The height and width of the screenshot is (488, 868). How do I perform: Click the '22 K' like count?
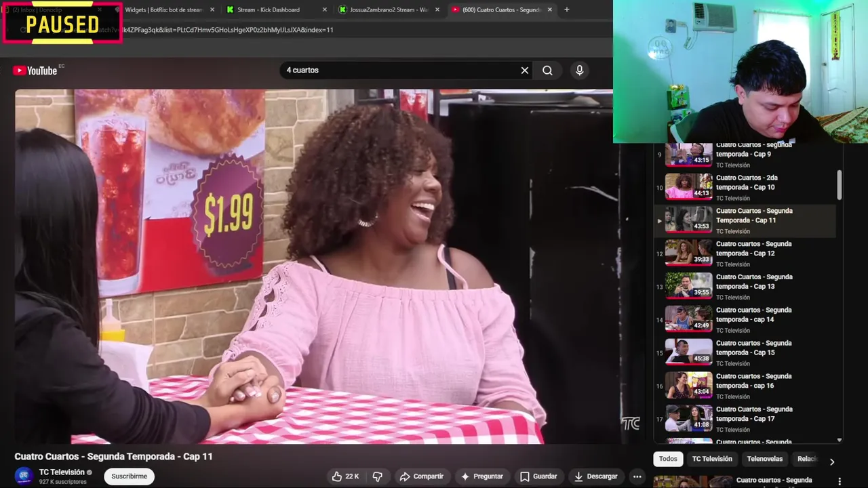point(352,476)
